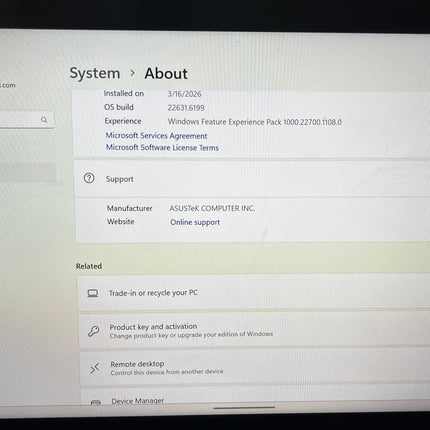Open Product key and activation
This screenshot has height=430, width=430.
(255, 330)
